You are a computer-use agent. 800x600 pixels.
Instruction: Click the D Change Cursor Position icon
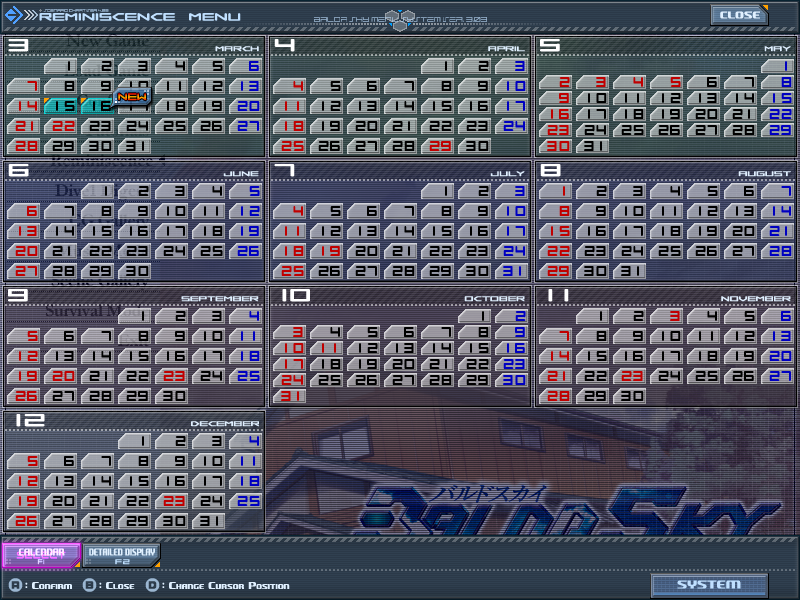153,585
